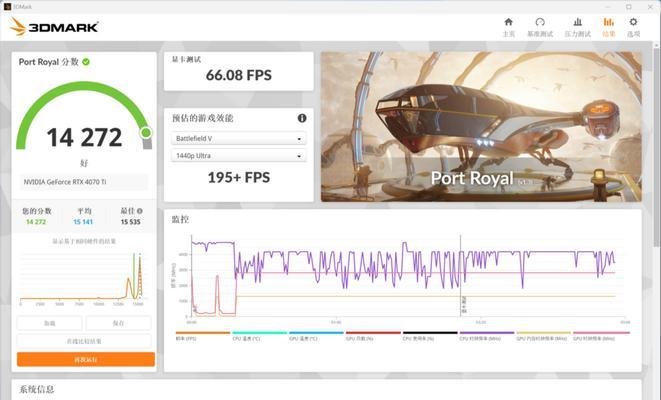Click the Port Royal score heading
Viewport: 661px width, 400px height.
[x=48, y=62]
